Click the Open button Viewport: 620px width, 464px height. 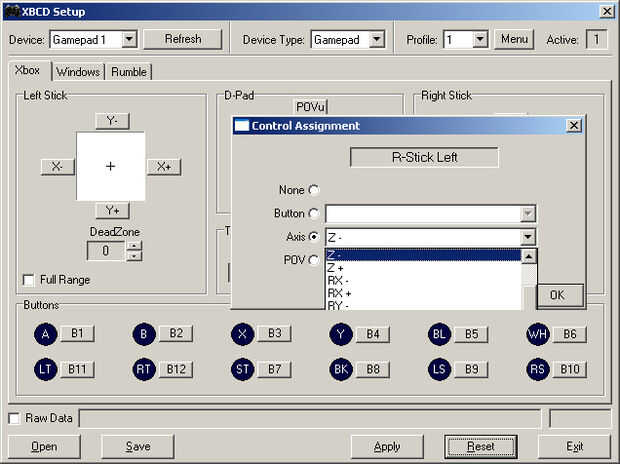click(44, 447)
